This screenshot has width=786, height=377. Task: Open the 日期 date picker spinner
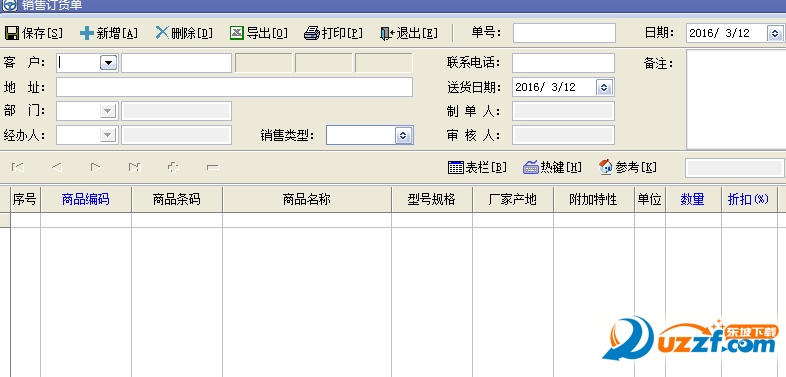(x=774, y=34)
